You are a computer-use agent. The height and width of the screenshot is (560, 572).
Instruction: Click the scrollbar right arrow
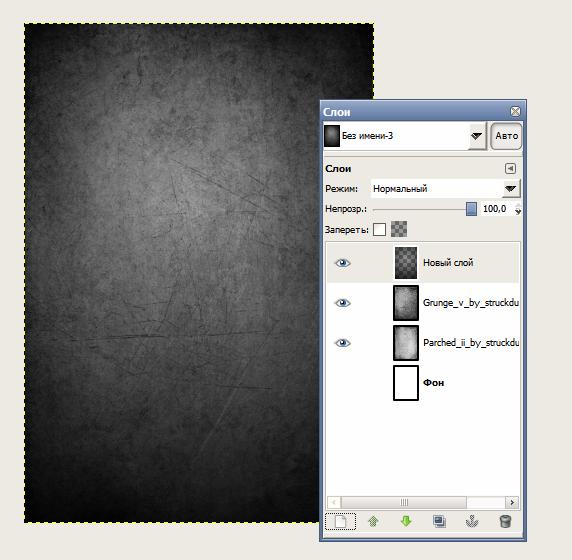[x=512, y=502]
